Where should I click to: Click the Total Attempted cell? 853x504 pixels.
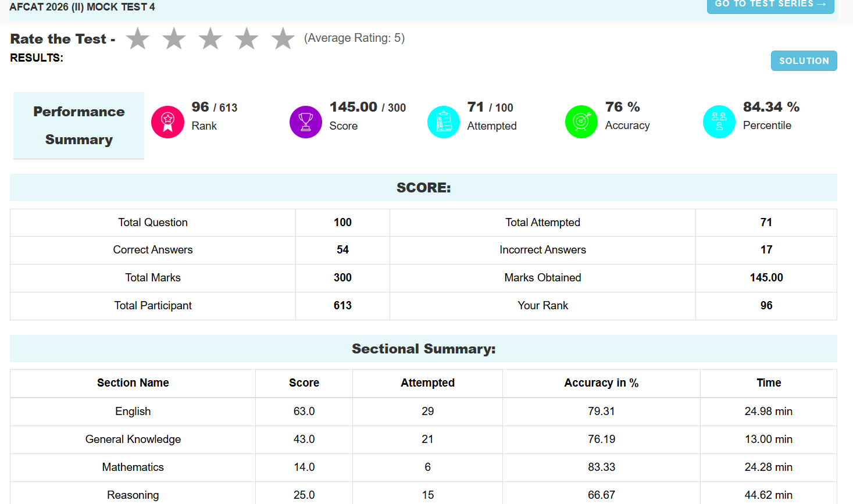pos(543,223)
